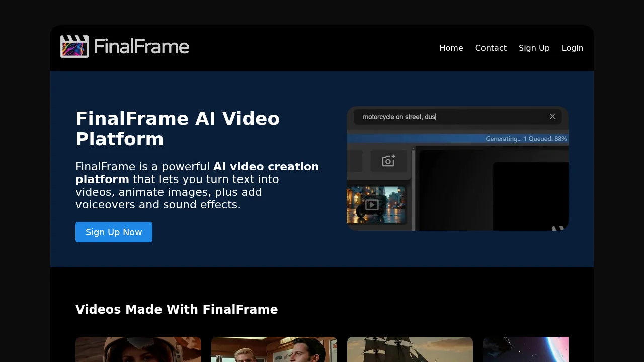This screenshot has height=362, width=644.
Task: Open Sign Up from the top navigation
Action: click(534, 48)
